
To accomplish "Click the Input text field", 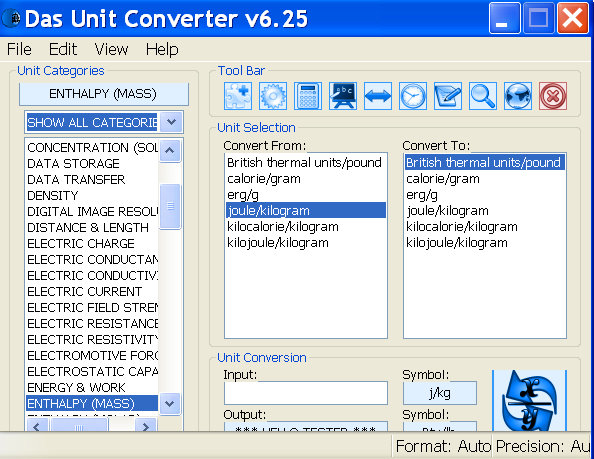I will coord(306,393).
